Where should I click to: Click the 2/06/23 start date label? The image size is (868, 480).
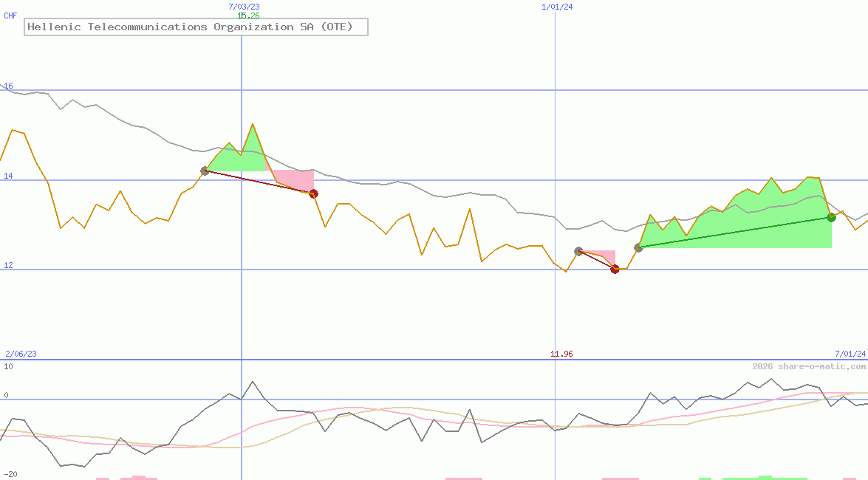[21, 354]
